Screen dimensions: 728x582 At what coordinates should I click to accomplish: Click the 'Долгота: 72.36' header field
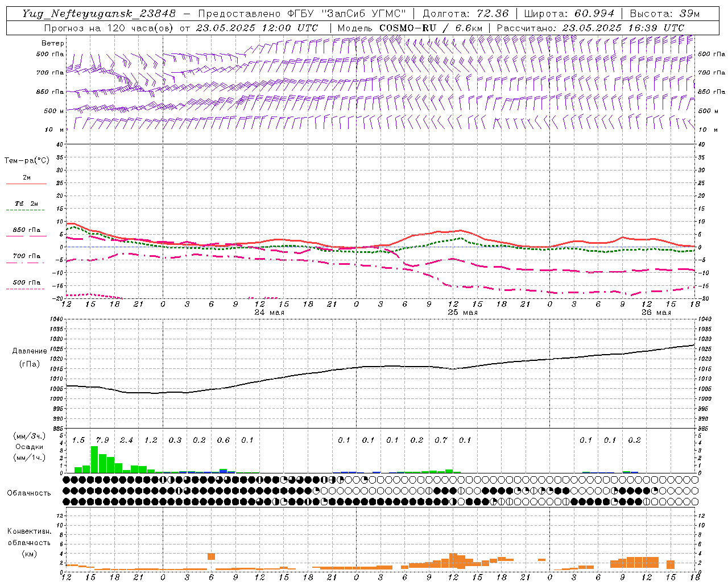tap(466, 14)
